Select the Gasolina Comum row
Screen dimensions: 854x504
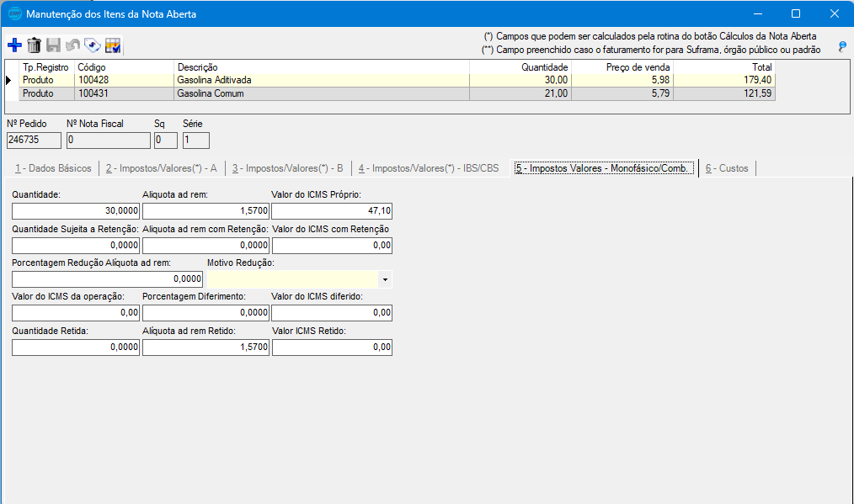211,93
